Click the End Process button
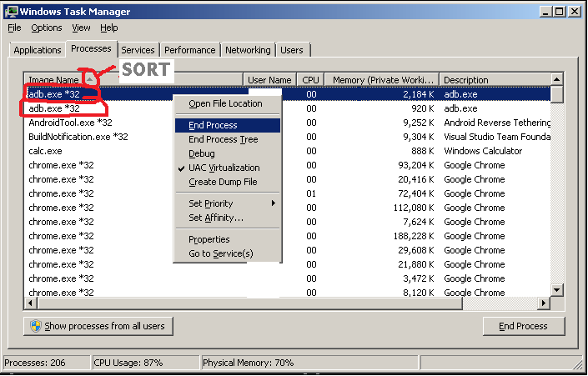Viewport: 588px width, 376px height. pos(524,326)
